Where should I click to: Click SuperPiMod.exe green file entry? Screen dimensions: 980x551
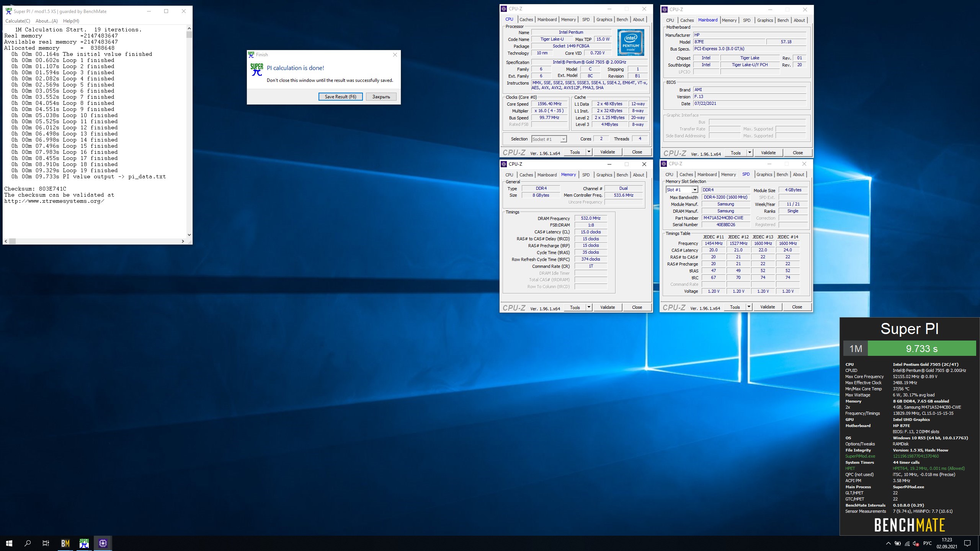[860, 456]
